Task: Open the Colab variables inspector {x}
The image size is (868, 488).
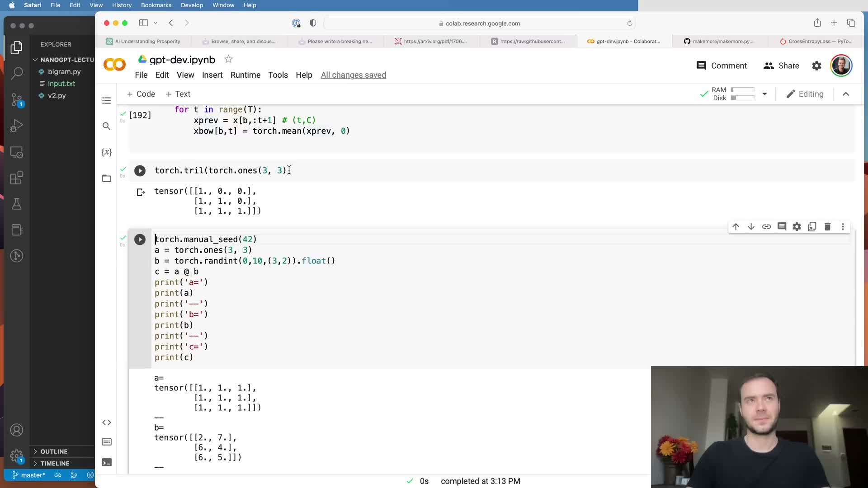Action: point(107,152)
